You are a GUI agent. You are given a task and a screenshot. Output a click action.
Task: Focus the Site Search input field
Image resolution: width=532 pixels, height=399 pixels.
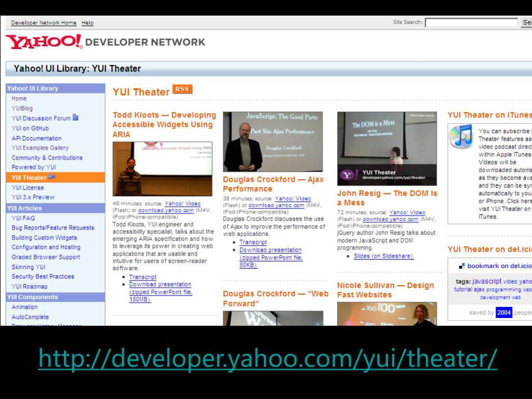click(x=471, y=22)
